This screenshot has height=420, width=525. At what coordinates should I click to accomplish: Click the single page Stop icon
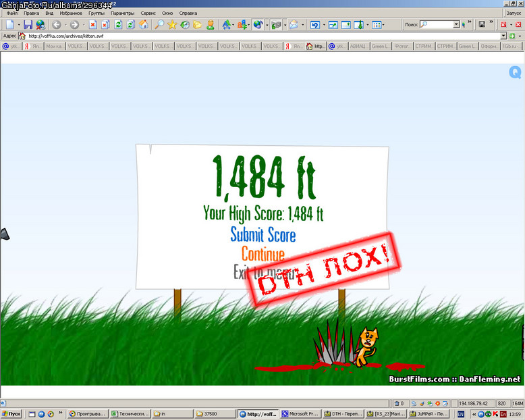[x=92, y=25]
